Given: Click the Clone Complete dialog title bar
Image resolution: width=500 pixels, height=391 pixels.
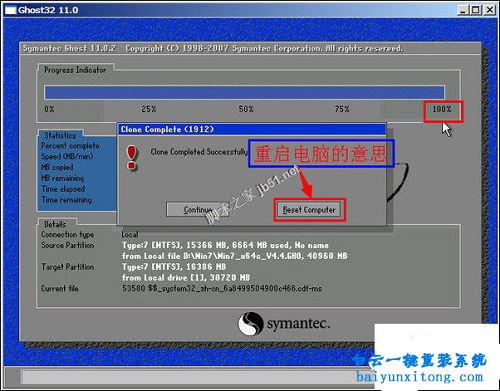Looking at the screenshot, I should pyautogui.click(x=252, y=129).
